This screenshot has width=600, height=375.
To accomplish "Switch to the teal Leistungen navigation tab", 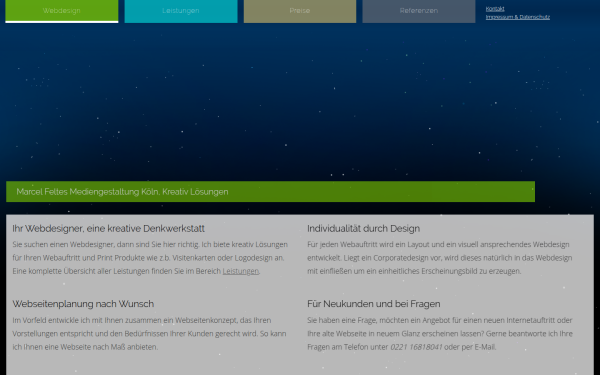I will tap(181, 11).
